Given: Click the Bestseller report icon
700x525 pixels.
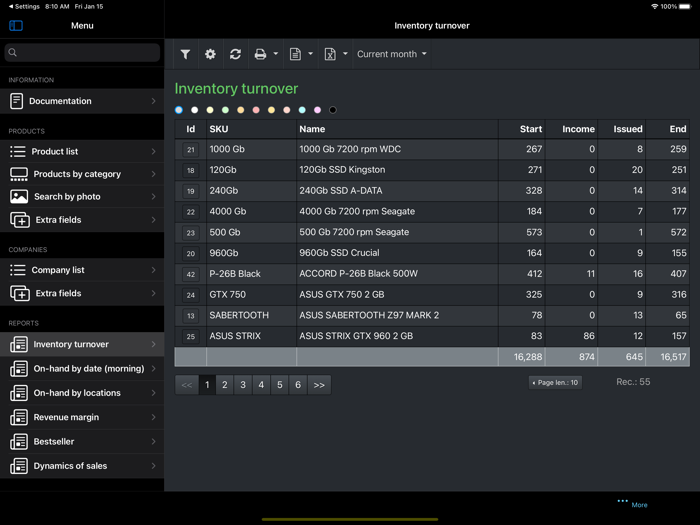Looking at the screenshot, I should click(x=19, y=442).
